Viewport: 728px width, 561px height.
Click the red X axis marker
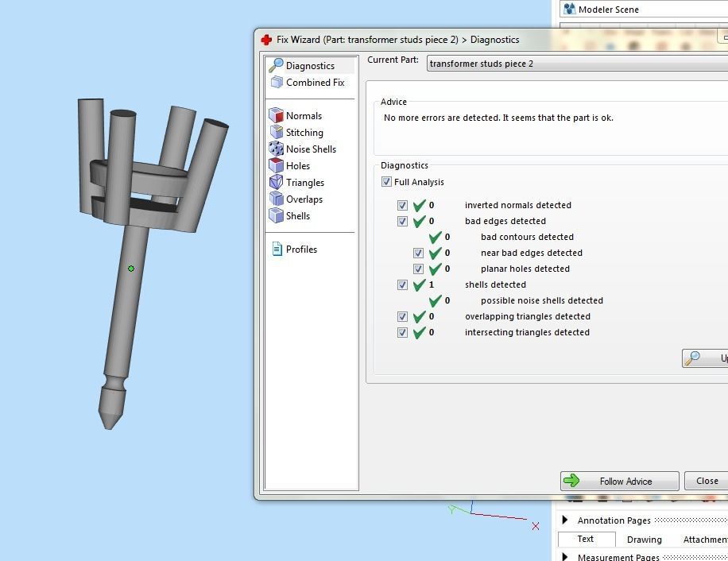tap(536, 526)
